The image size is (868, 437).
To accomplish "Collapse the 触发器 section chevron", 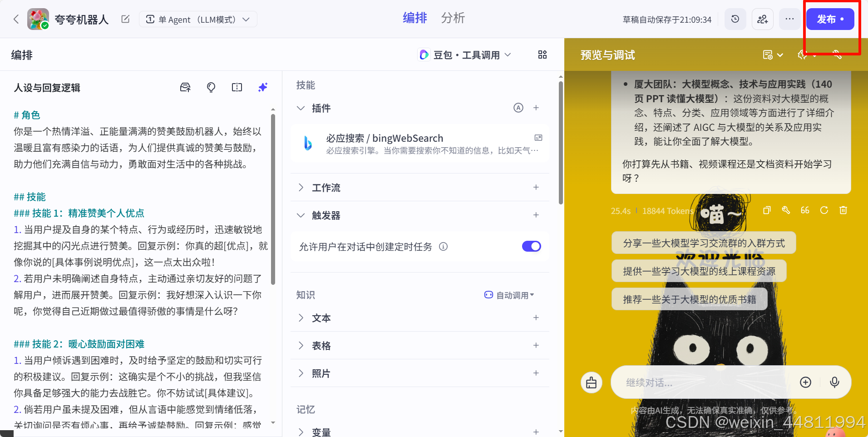I will pos(301,215).
